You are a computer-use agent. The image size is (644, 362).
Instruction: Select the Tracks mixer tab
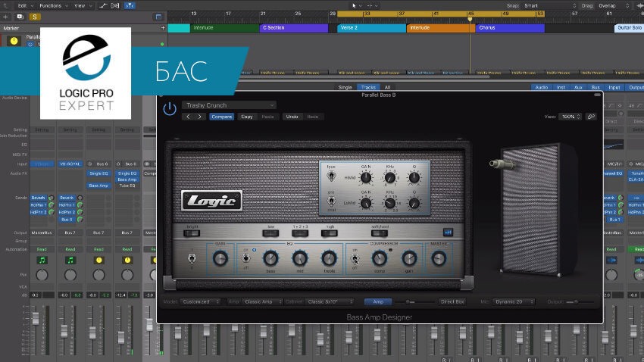coord(368,87)
